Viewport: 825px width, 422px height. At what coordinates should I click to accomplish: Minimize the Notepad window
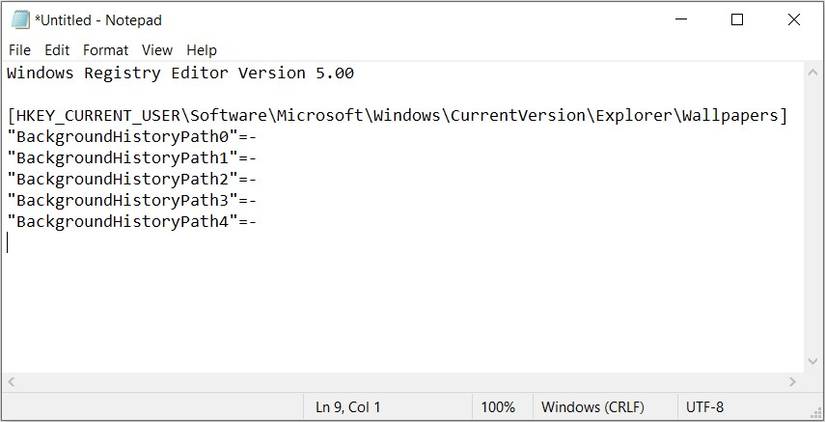click(x=681, y=20)
